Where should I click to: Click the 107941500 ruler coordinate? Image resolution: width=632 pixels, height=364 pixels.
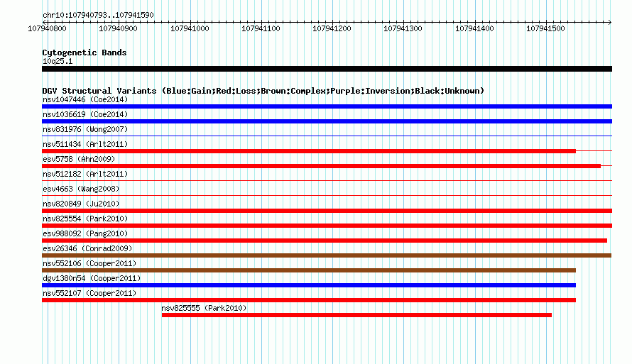545,28
